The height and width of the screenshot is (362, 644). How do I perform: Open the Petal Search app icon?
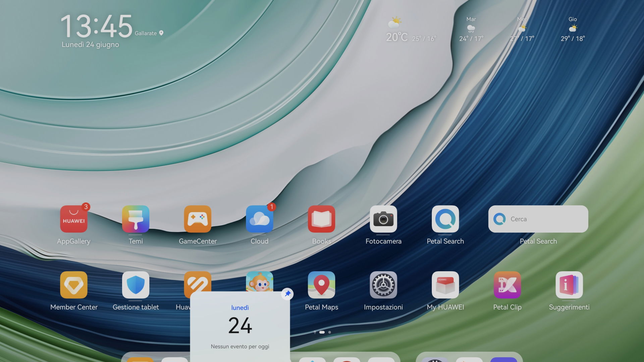[x=445, y=219]
